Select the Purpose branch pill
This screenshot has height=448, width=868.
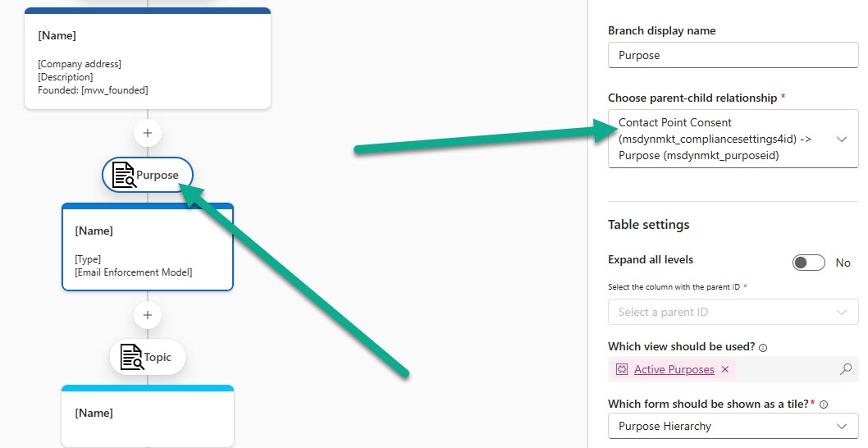tap(156, 175)
